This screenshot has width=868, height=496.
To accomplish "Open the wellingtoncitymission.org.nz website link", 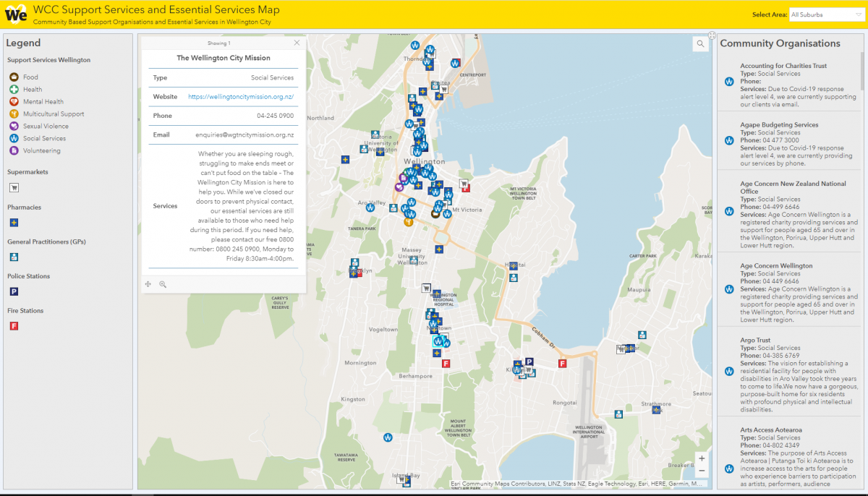I will [241, 96].
